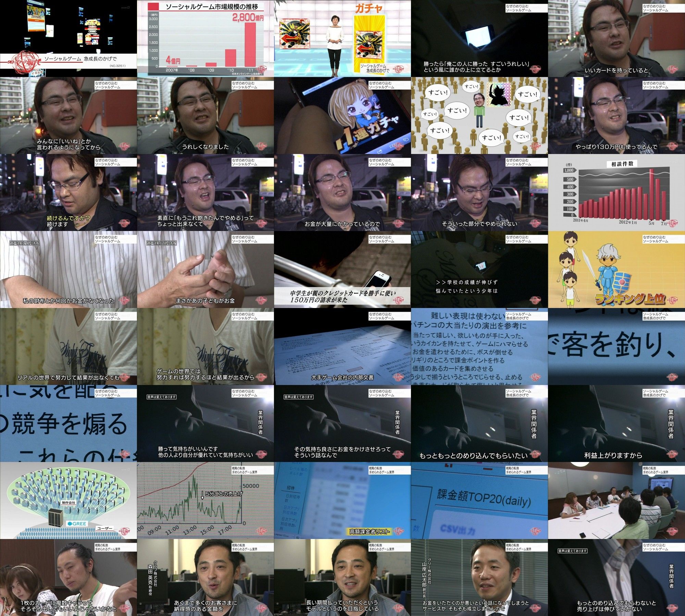Open the すごい! speech bubbles illustration frame

point(480,115)
